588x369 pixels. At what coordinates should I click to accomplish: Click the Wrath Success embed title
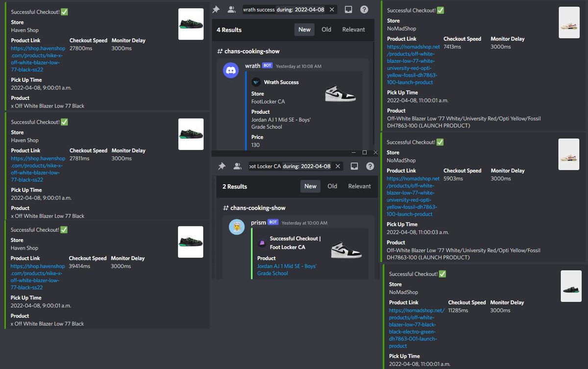281,82
